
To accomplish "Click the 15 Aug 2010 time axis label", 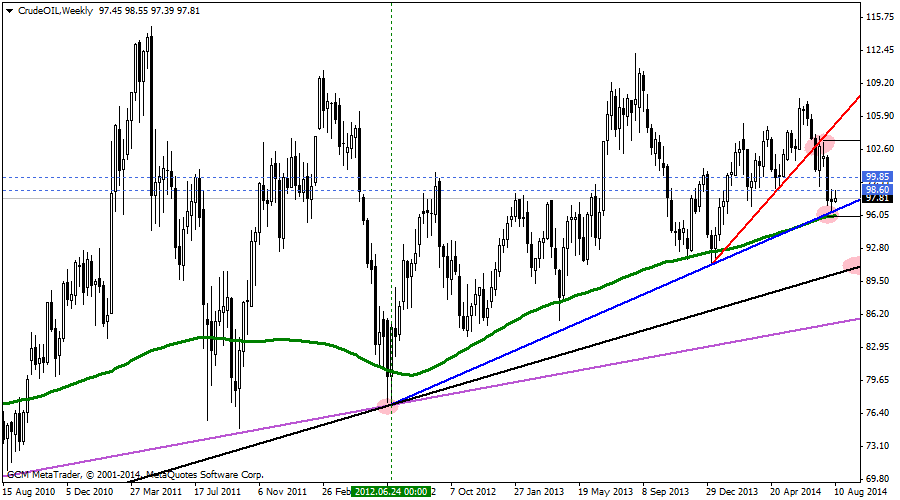I will [x=28, y=492].
